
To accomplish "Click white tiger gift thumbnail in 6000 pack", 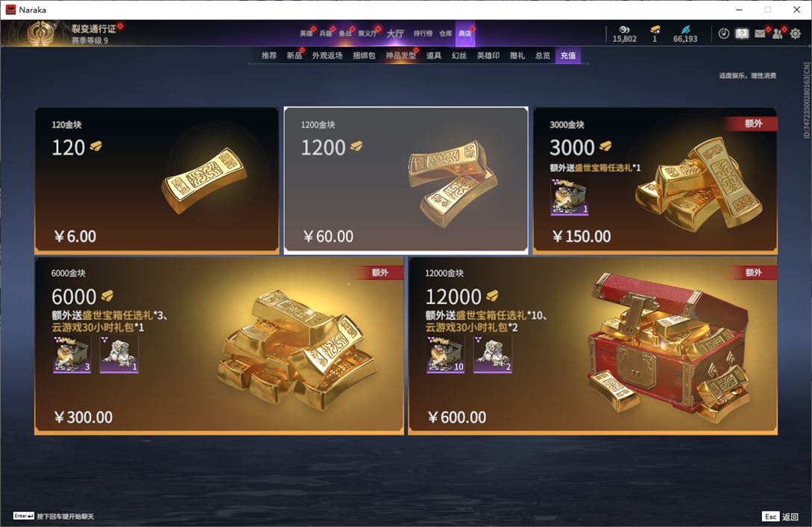I will 119,354.
